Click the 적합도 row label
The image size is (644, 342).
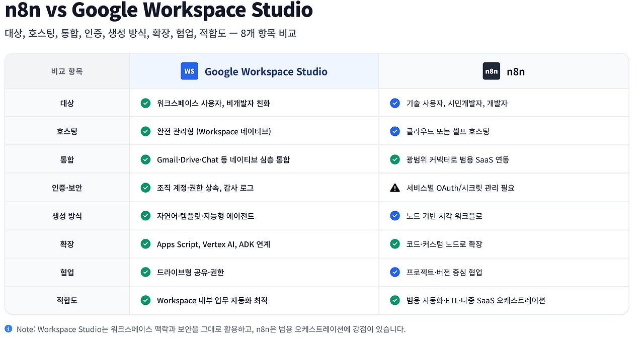point(67,300)
